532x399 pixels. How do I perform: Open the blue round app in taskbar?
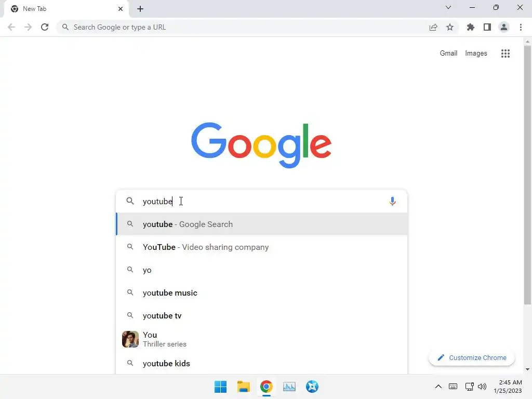pos(312,387)
